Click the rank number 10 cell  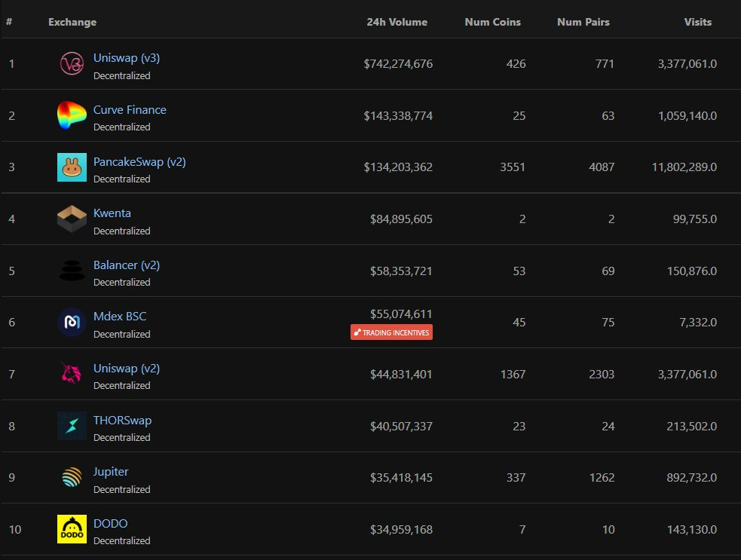click(15, 529)
